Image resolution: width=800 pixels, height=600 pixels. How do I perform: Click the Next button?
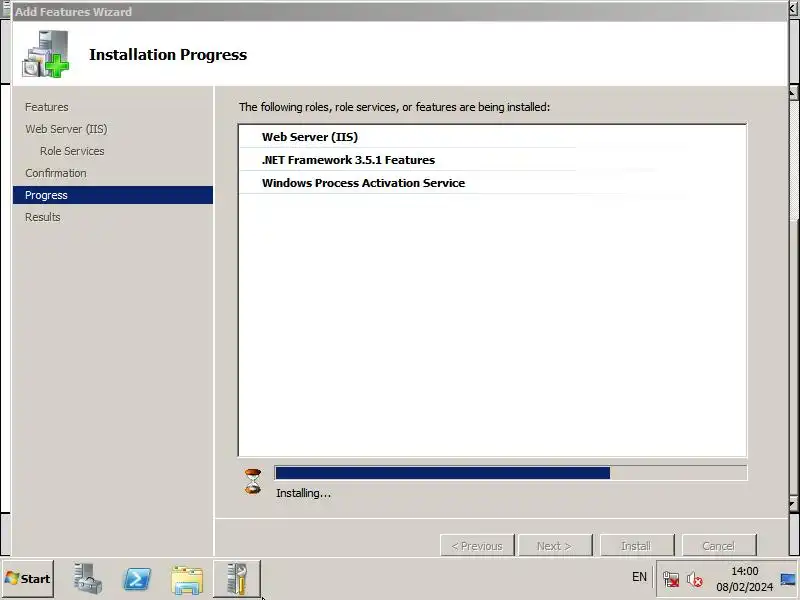[x=555, y=545]
